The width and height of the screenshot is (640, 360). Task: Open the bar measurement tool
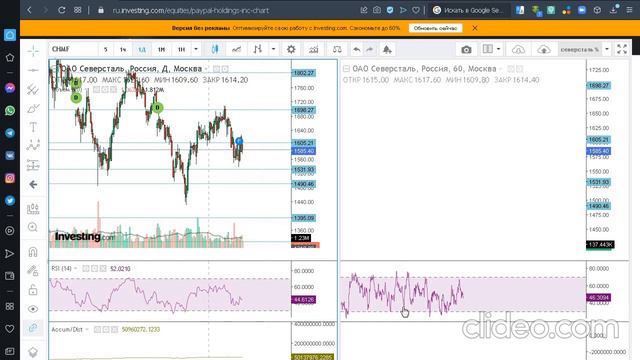pos(33,209)
